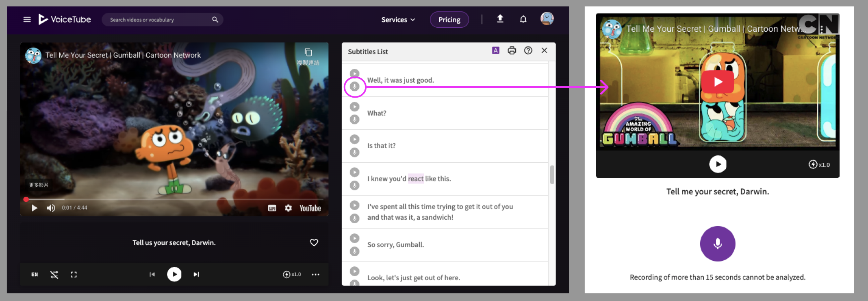This screenshot has width=868, height=301.
Task: Click the Pricing button
Action: click(x=449, y=20)
